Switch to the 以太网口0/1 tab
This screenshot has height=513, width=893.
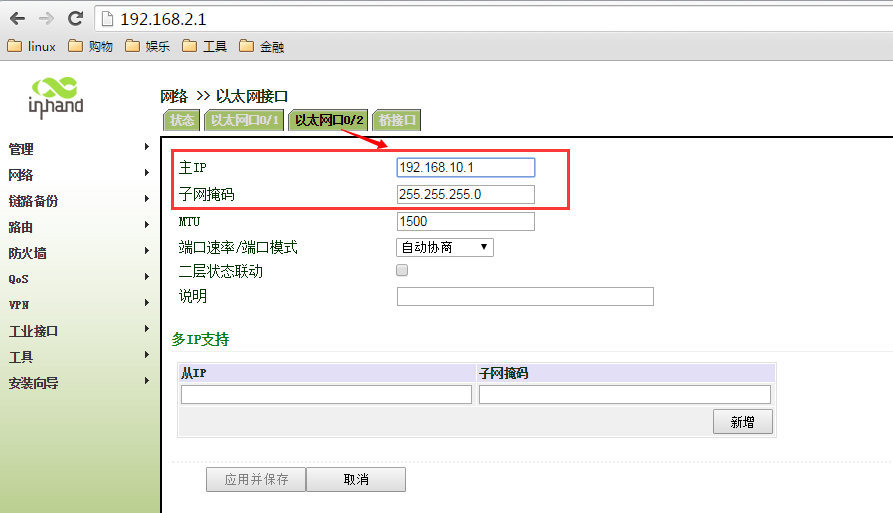[x=243, y=121]
